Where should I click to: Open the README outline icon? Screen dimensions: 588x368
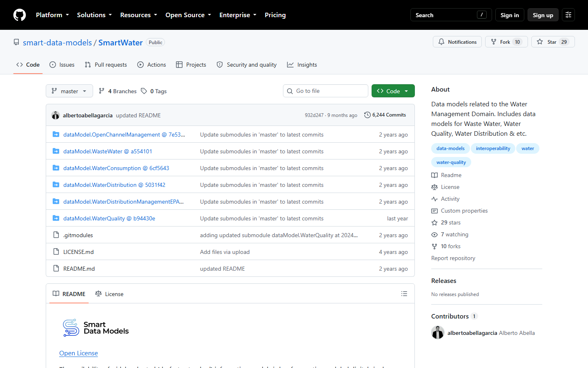coord(404,294)
